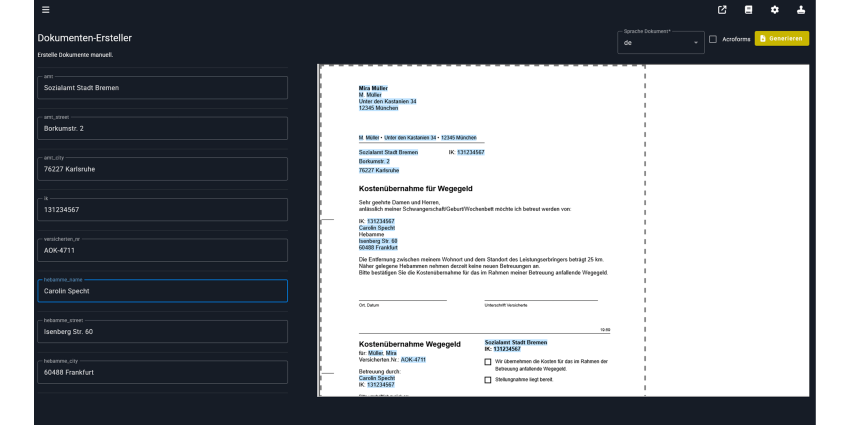Screen dimensions: 850x425
Task: Click the 'Dokumenten-Ersteller' page title
Action: coord(85,38)
